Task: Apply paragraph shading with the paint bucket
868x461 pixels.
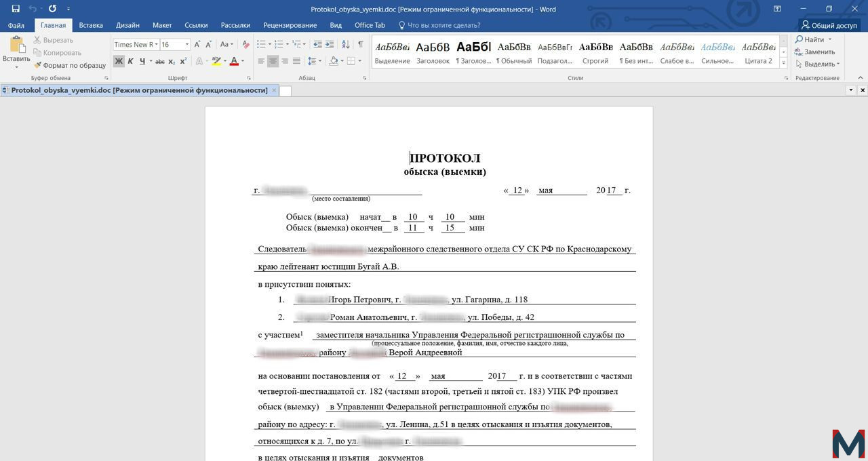Action: point(333,61)
